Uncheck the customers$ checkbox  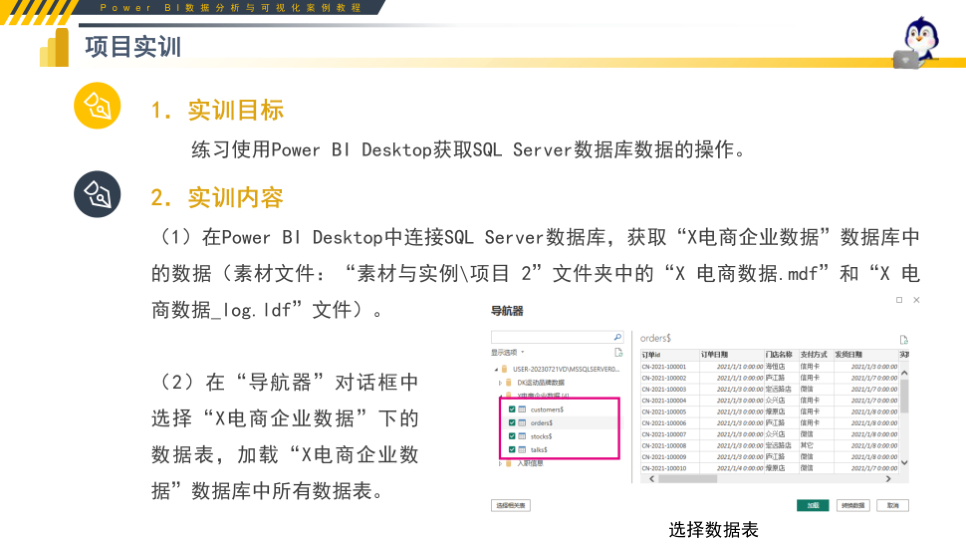tap(512, 409)
